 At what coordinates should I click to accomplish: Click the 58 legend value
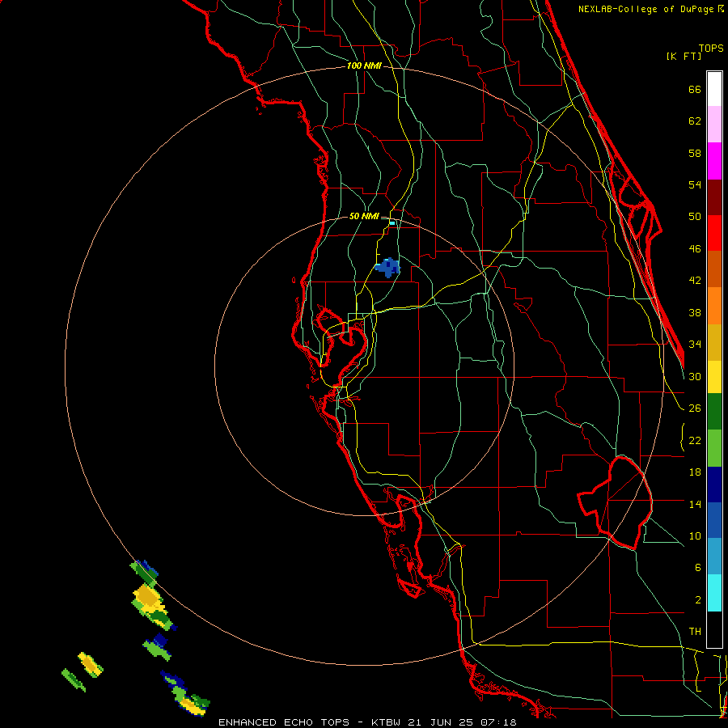pos(695,153)
